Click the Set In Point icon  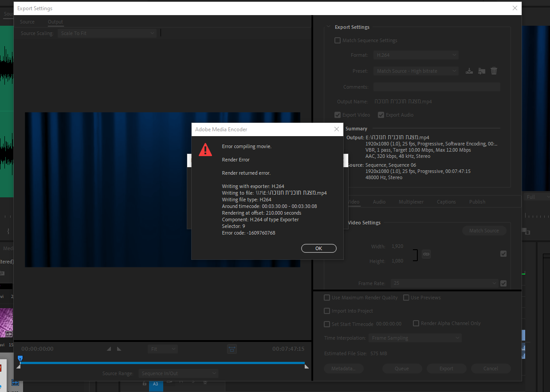(109, 349)
